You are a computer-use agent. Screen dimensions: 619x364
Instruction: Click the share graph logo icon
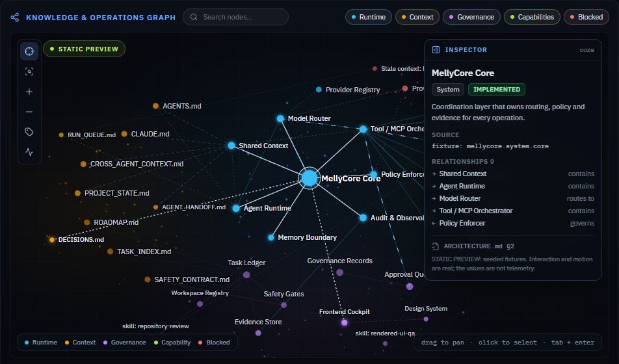[x=14, y=18]
